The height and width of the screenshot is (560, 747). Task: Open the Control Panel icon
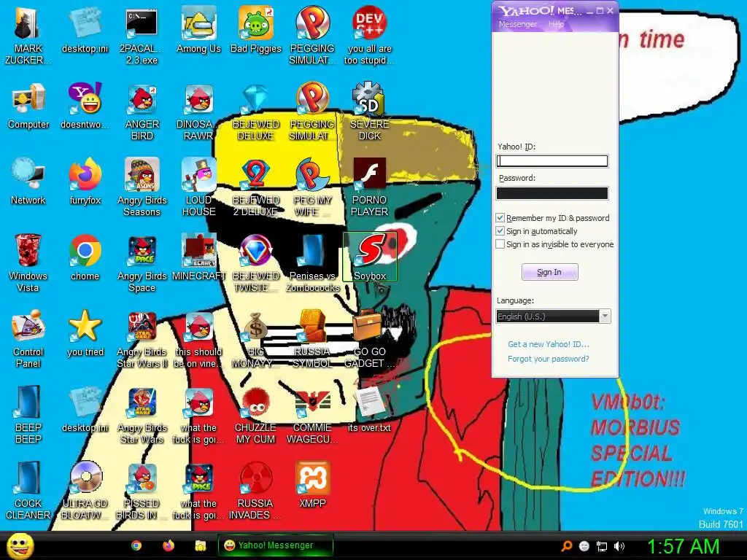point(28,338)
